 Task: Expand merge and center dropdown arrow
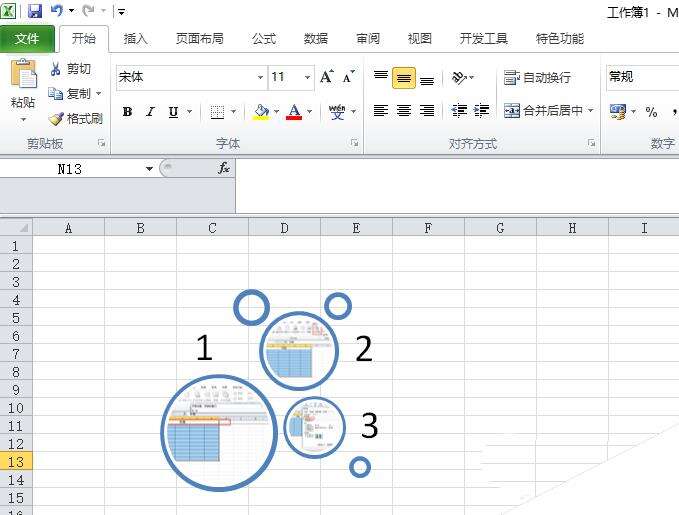(591, 111)
